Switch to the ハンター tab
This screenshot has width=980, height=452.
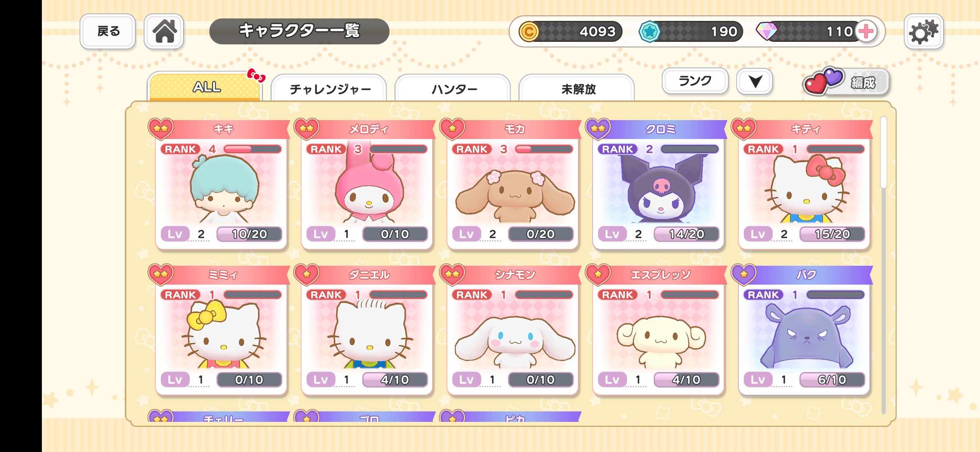[453, 88]
